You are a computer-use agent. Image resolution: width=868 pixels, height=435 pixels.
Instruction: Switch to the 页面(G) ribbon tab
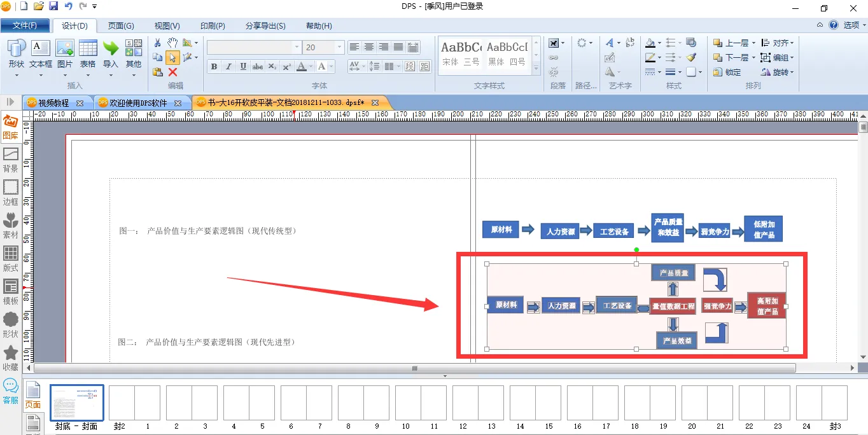120,25
